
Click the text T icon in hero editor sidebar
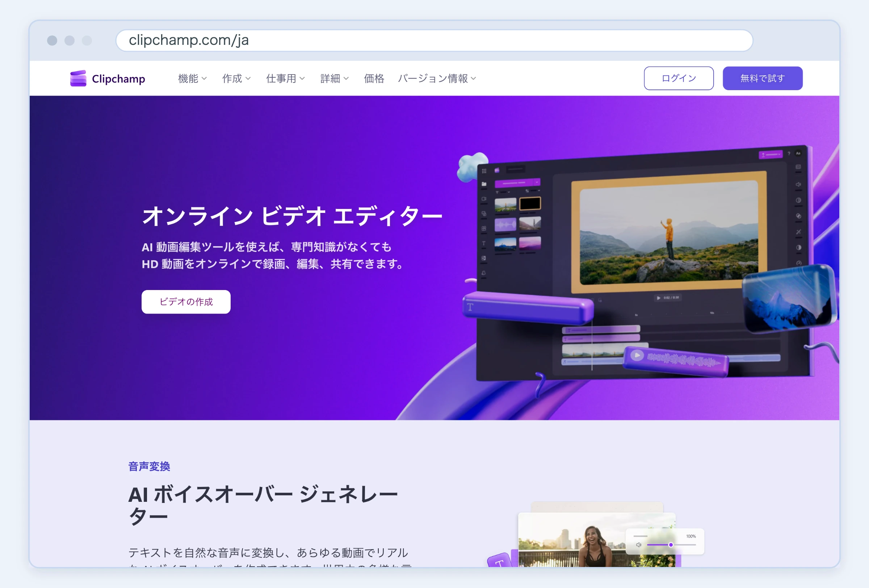point(483,243)
